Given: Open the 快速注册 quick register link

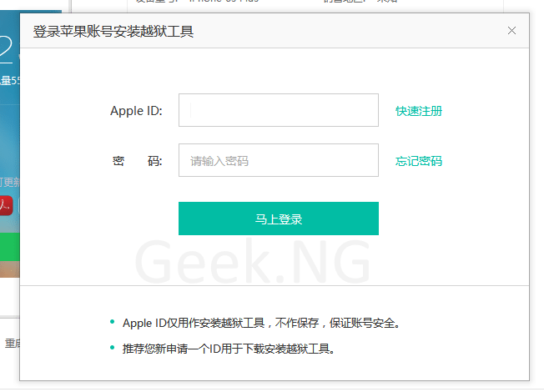Looking at the screenshot, I should (419, 111).
